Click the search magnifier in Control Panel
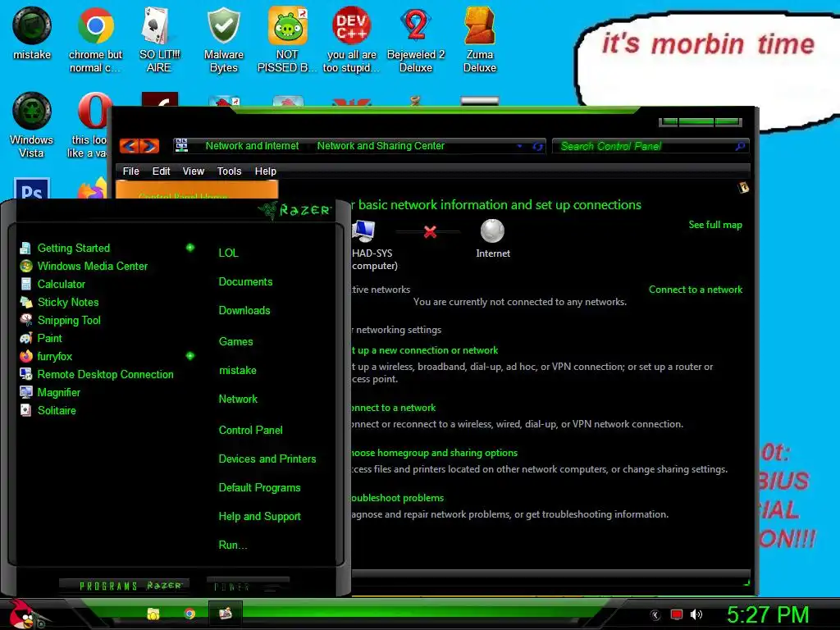The height and width of the screenshot is (630, 840). pyautogui.click(x=740, y=146)
